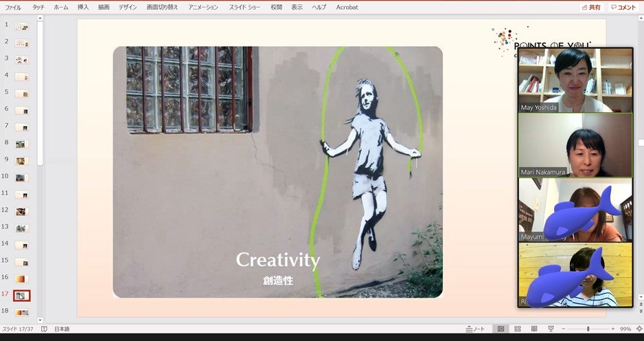Switch to the ホーム ribbon tab

(61, 8)
